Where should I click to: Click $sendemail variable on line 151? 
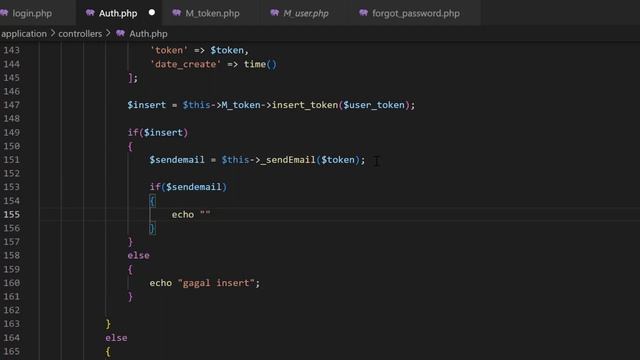point(177,160)
